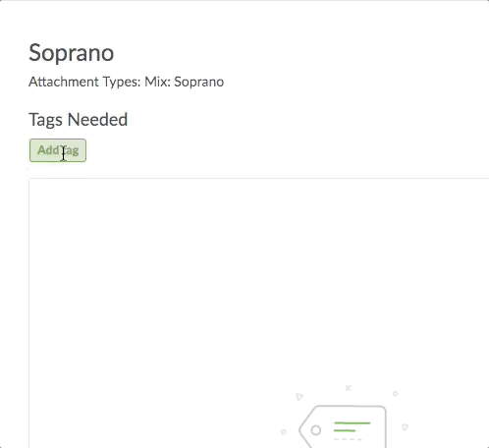Click the Tags Needed section heading
The image size is (489, 448).
coord(79,120)
